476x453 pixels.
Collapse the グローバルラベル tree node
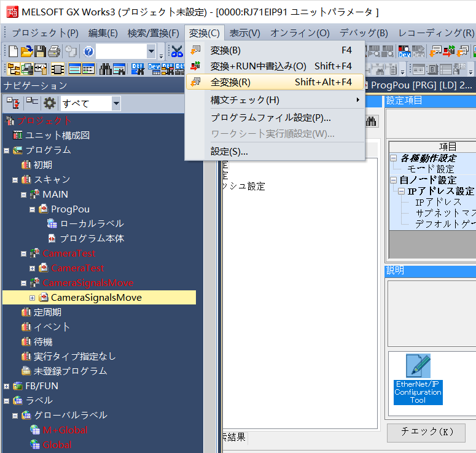15,416
